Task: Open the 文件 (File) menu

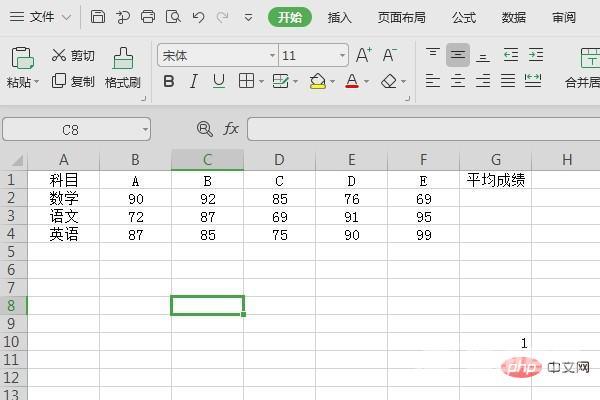Action: [40, 17]
